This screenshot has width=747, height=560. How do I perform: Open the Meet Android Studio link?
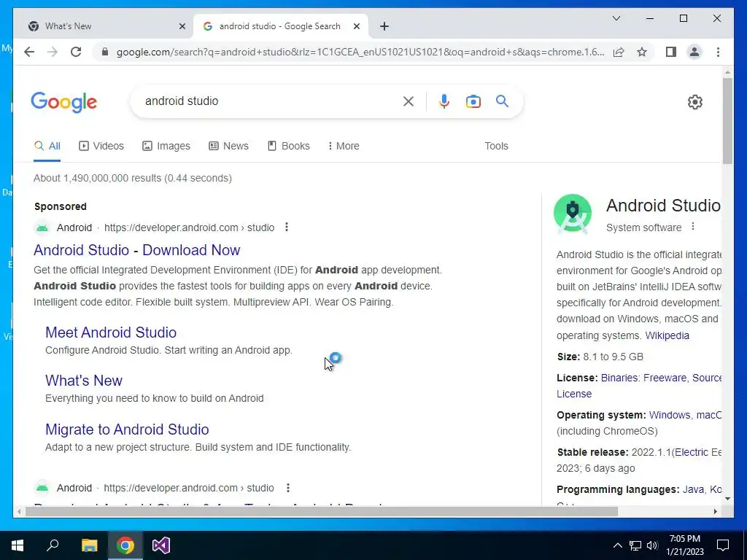pyautogui.click(x=111, y=332)
